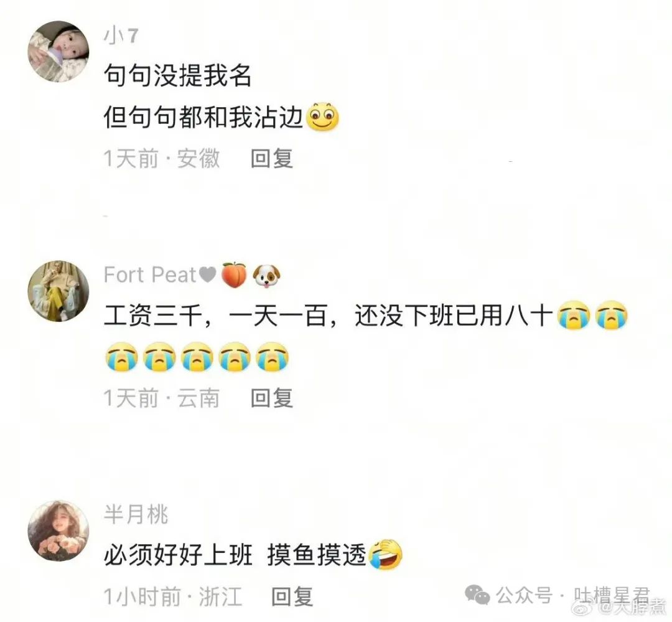Viewport: 672px width, 622px height.
Task: Click the username Fort Peat
Action: [x=150, y=275]
